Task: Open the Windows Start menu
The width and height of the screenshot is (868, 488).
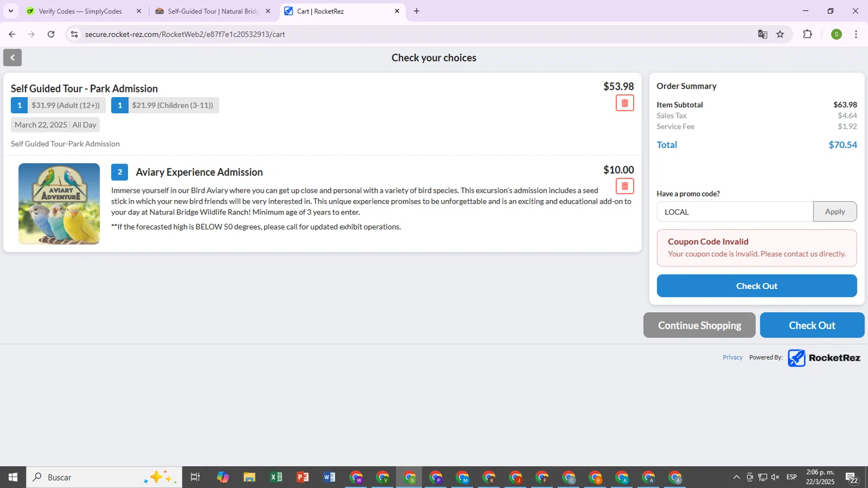Action: [x=13, y=477]
